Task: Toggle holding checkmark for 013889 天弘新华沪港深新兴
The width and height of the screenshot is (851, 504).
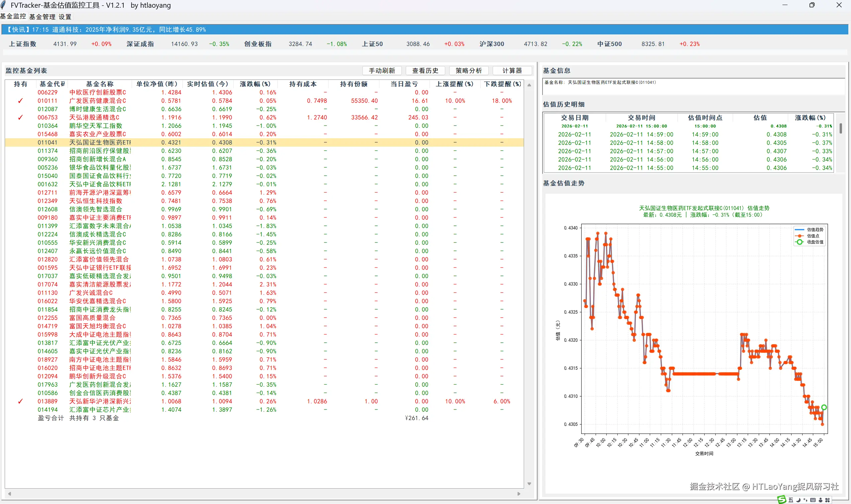Action: tap(20, 401)
